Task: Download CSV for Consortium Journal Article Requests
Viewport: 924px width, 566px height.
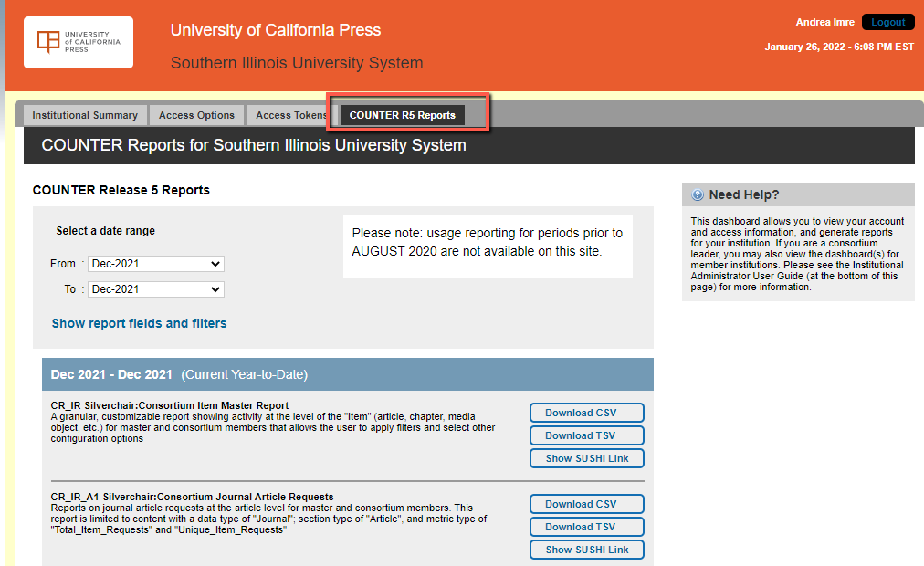Action: click(587, 504)
